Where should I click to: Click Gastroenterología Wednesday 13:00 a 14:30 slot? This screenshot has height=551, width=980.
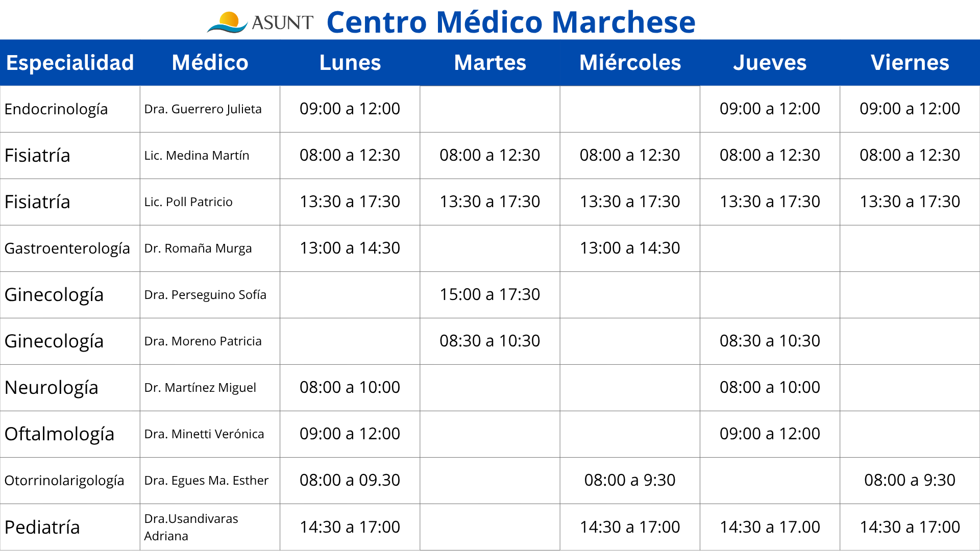pos(630,248)
